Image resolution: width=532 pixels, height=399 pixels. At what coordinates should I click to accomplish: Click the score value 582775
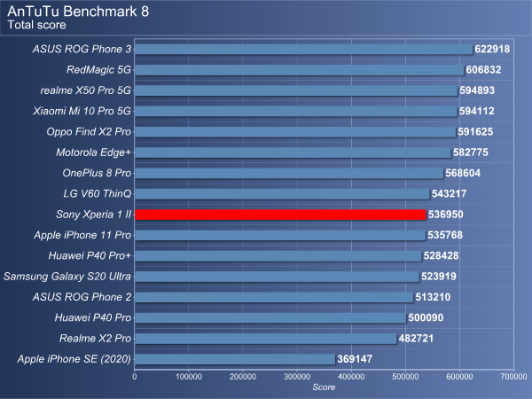pyautogui.click(x=471, y=153)
